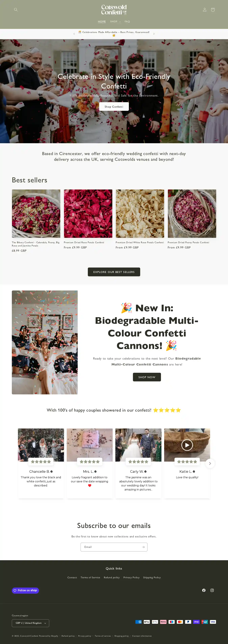Submit email with arrow icon
228x644 pixels.
click(x=143, y=547)
